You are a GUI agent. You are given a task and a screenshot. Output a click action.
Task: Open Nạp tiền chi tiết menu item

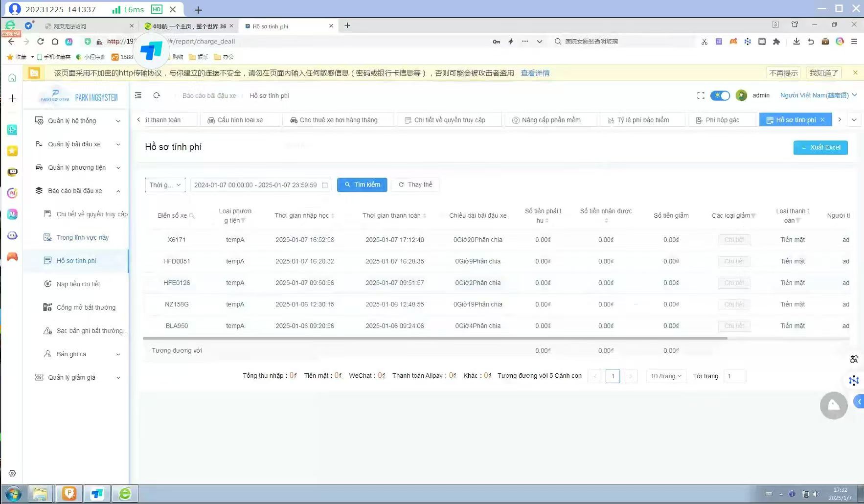[78, 284]
